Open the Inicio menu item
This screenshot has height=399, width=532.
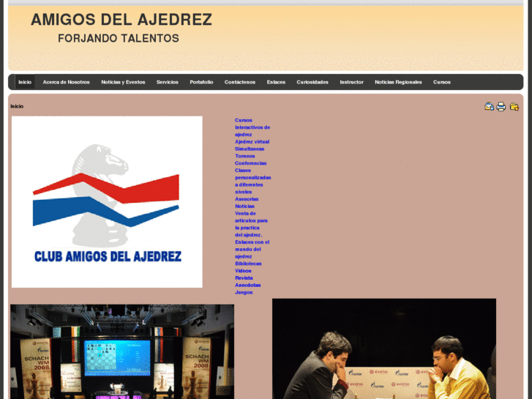pyautogui.click(x=25, y=82)
